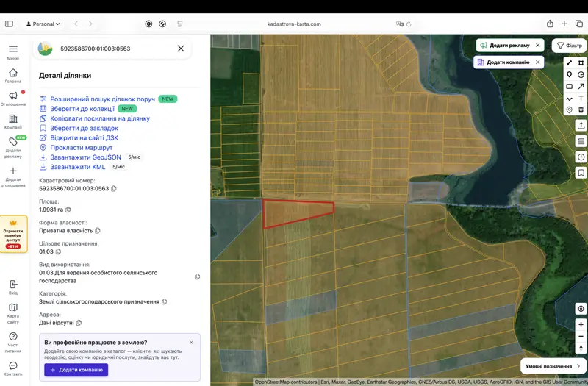
Task: Click Safari share button in toolbar
Action: click(x=550, y=24)
